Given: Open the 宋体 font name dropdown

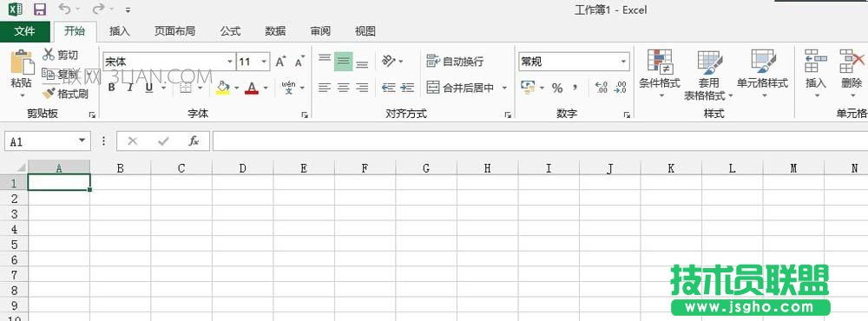Looking at the screenshot, I should [230, 62].
